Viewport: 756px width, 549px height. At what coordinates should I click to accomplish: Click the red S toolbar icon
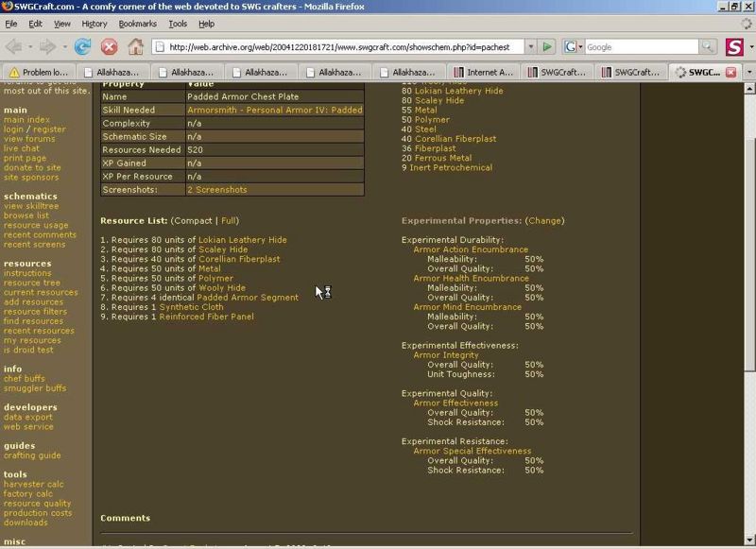coord(735,46)
